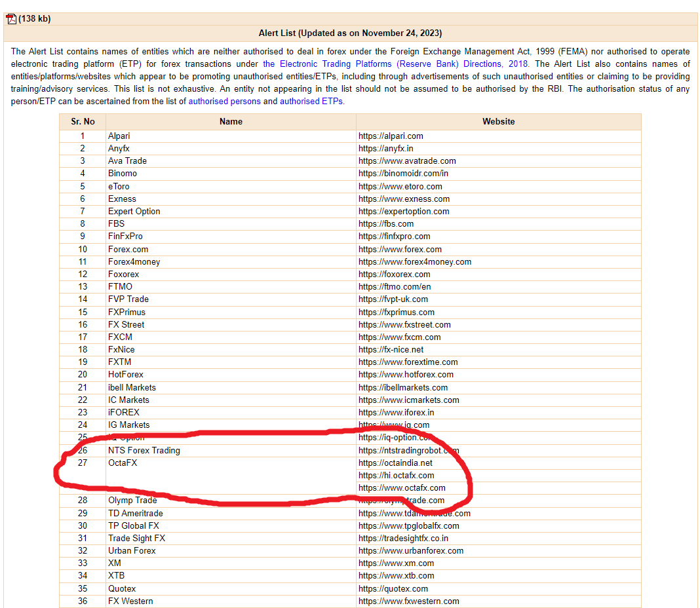The height and width of the screenshot is (608, 700).
Task: Click the https://www.hotforex.com cell
Action: click(x=499, y=375)
